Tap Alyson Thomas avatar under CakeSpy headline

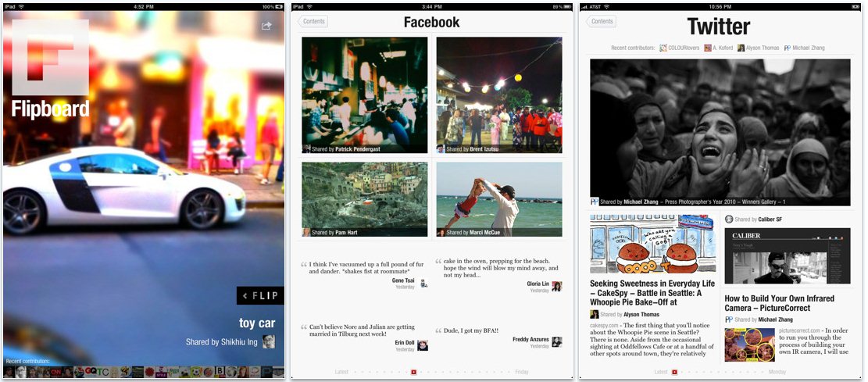click(594, 315)
